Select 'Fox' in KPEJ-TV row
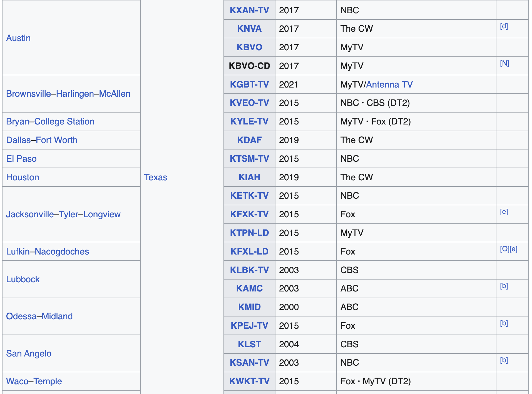 (348, 326)
